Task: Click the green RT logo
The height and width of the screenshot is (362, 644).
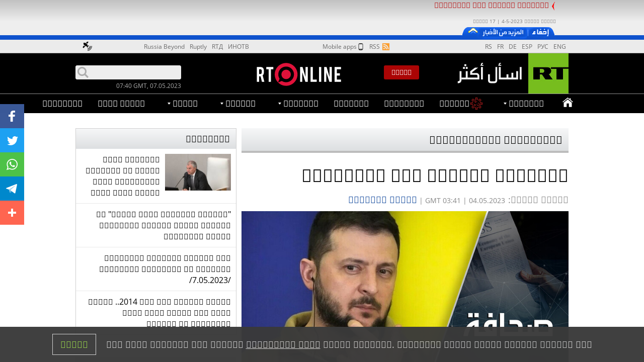Action: [x=548, y=73]
